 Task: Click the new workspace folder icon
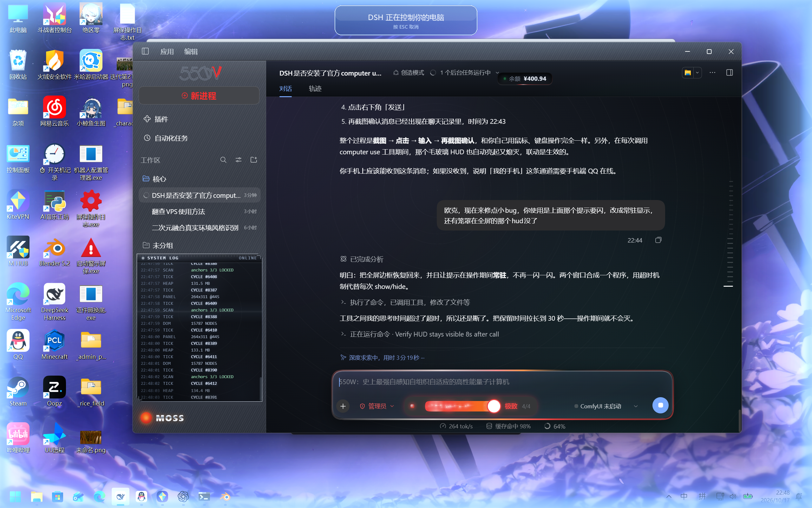coord(254,160)
